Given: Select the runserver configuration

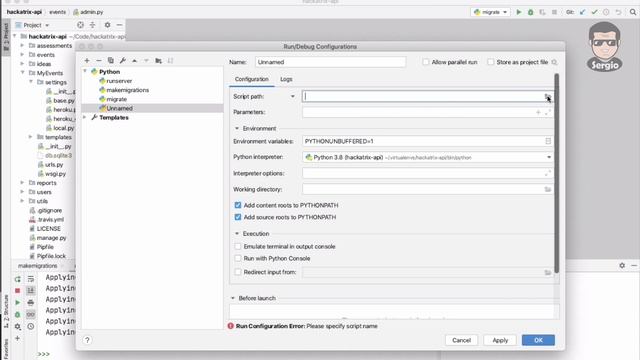Looking at the screenshot, I should point(119,81).
